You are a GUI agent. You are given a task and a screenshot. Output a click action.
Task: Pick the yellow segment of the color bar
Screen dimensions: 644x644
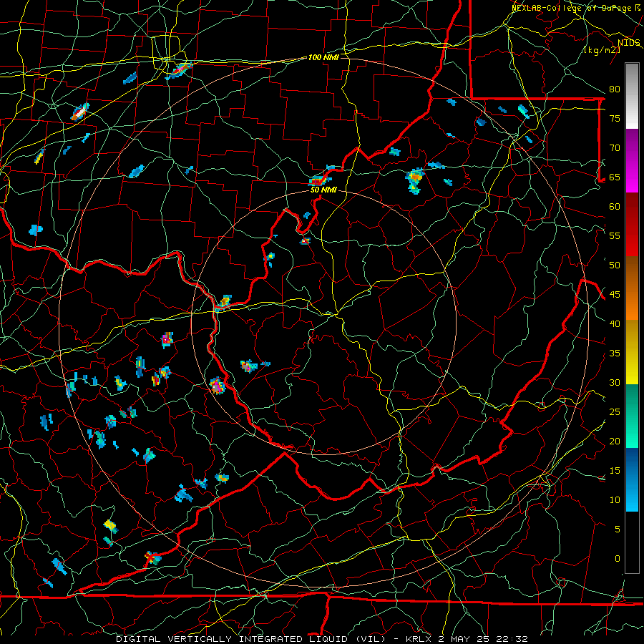(632, 352)
